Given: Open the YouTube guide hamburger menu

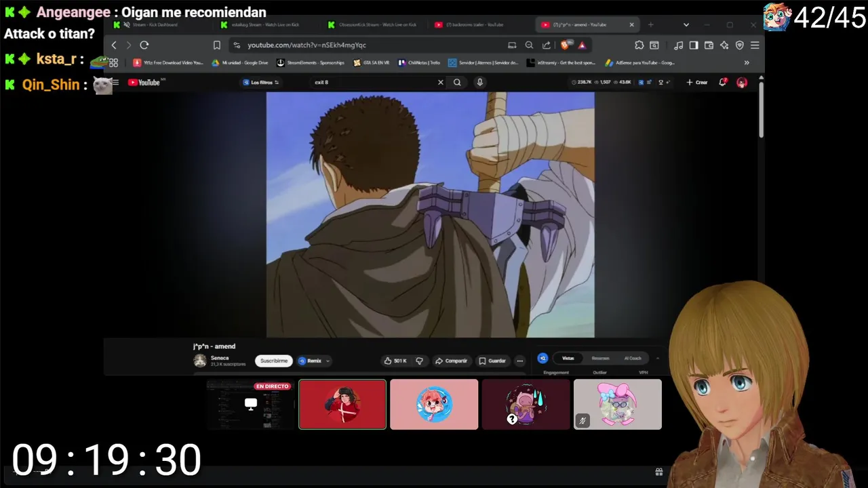Looking at the screenshot, I should click(x=115, y=83).
